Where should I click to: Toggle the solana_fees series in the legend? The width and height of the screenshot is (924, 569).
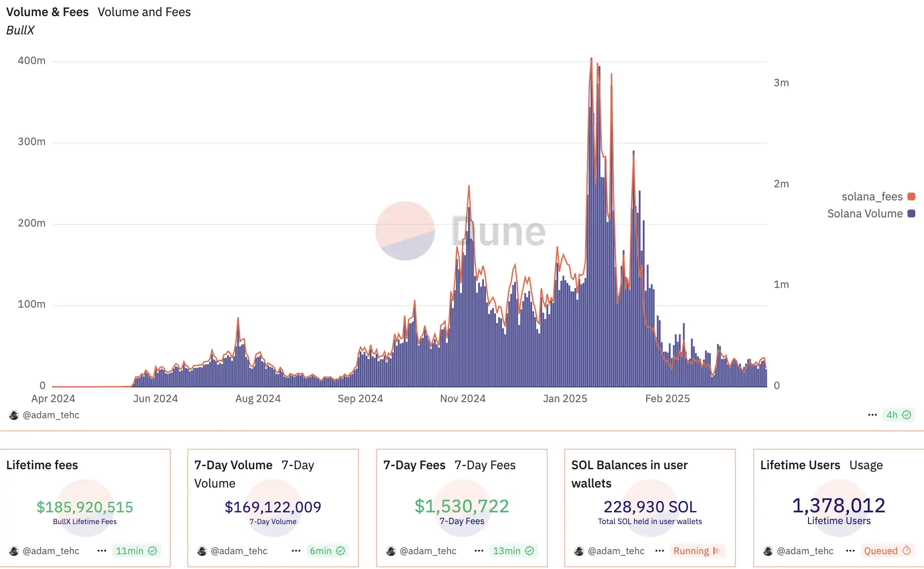[872, 196]
